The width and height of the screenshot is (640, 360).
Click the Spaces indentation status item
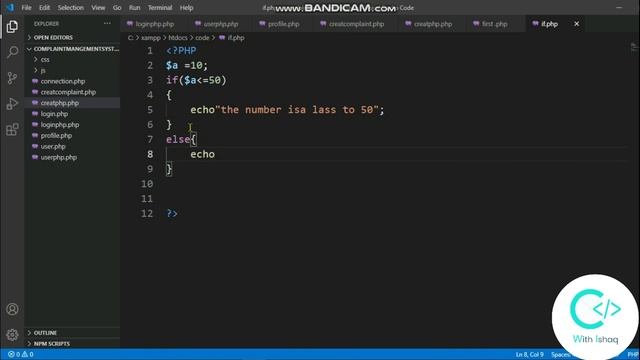click(x=561, y=354)
